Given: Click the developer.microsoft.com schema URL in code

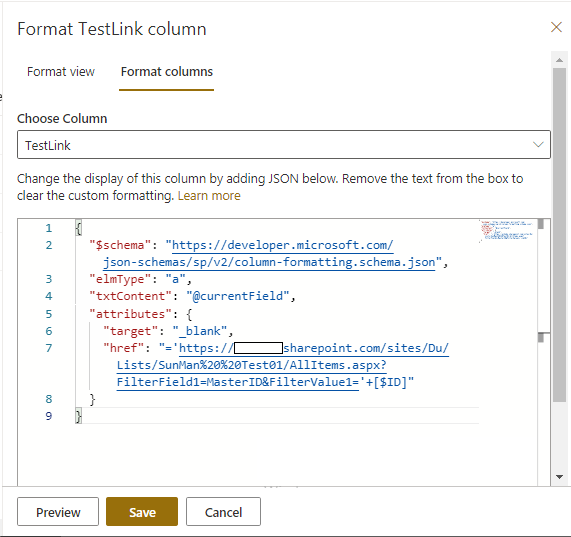Looking at the screenshot, I should [x=283, y=245].
